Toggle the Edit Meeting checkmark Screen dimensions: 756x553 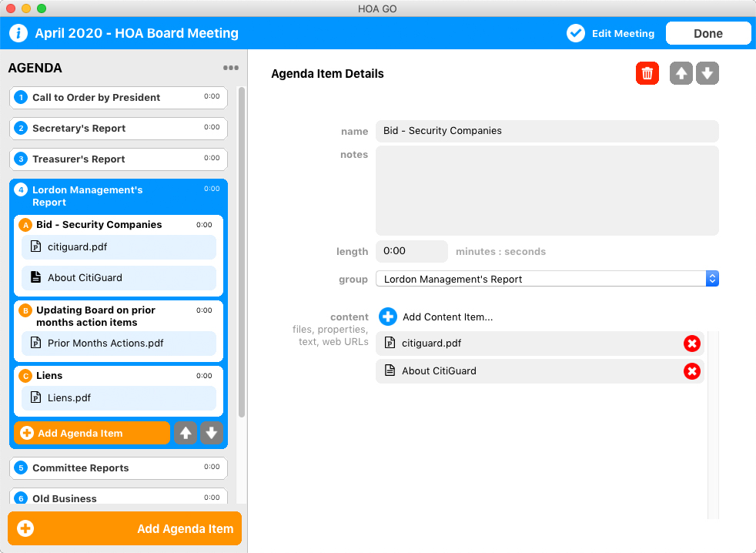[x=576, y=33]
